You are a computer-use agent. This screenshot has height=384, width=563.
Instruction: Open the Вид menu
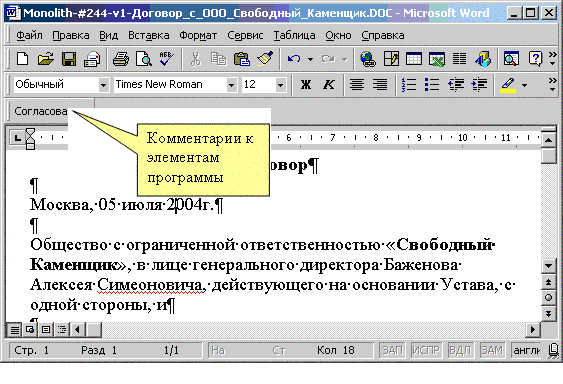point(108,35)
